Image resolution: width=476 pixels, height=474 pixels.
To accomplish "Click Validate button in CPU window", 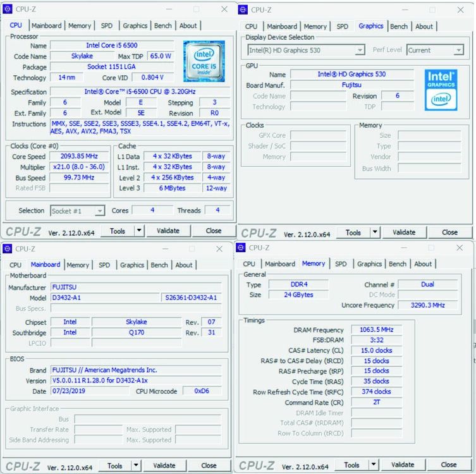I will (168, 231).
